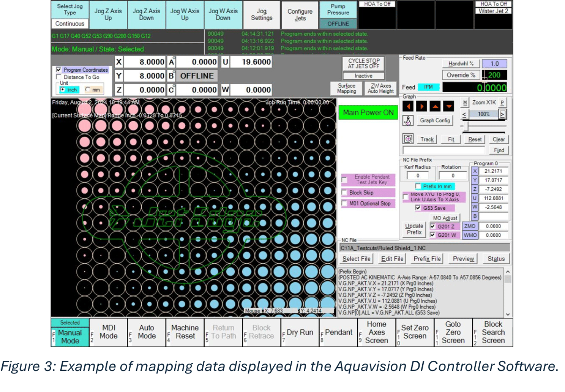Viewport: 565px width, 392px height.
Task: Select the mm unit radio button
Action: (x=88, y=90)
